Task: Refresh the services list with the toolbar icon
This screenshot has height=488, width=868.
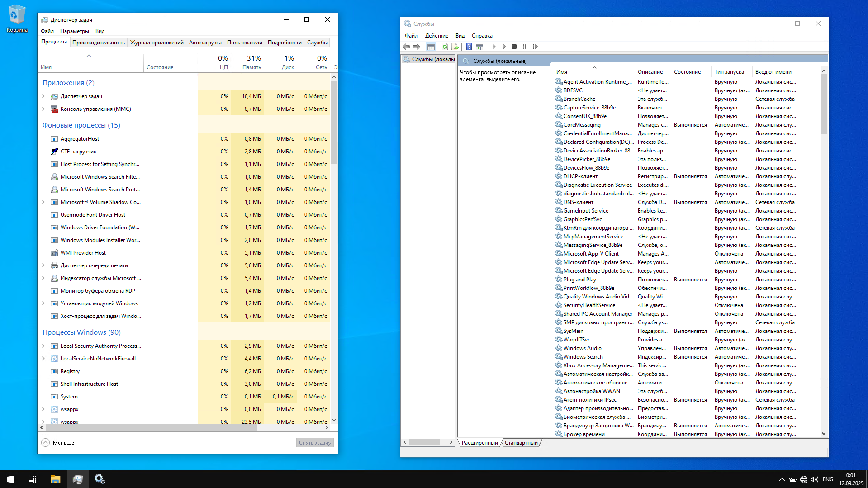Action: coord(445,47)
